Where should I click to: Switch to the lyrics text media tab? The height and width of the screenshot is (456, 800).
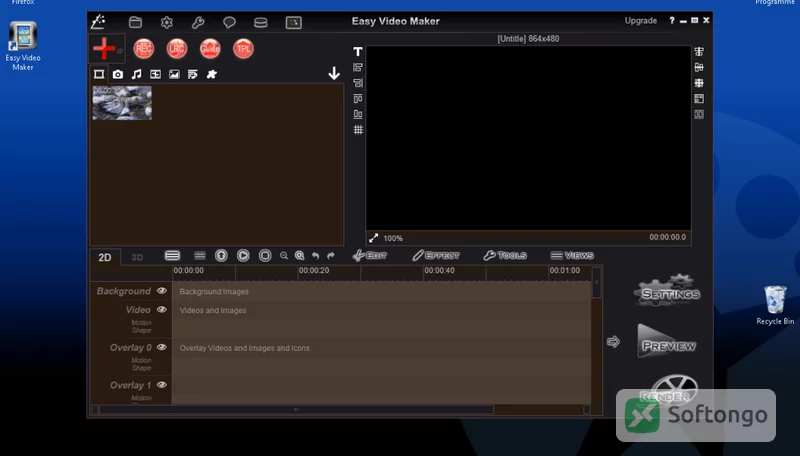[x=193, y=74]
